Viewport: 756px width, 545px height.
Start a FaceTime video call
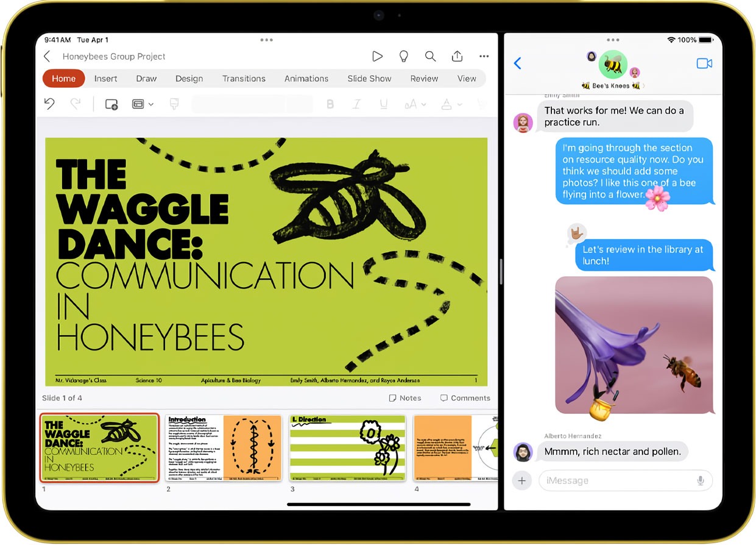704,63
